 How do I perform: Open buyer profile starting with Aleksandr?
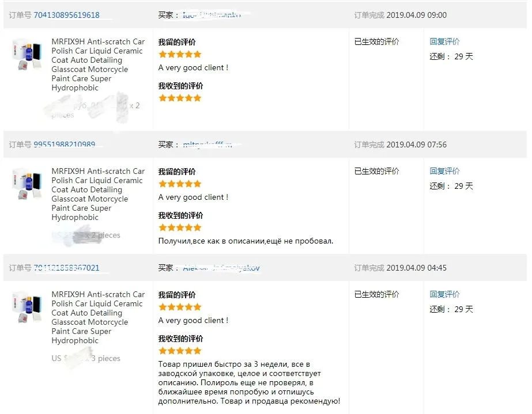221,268
